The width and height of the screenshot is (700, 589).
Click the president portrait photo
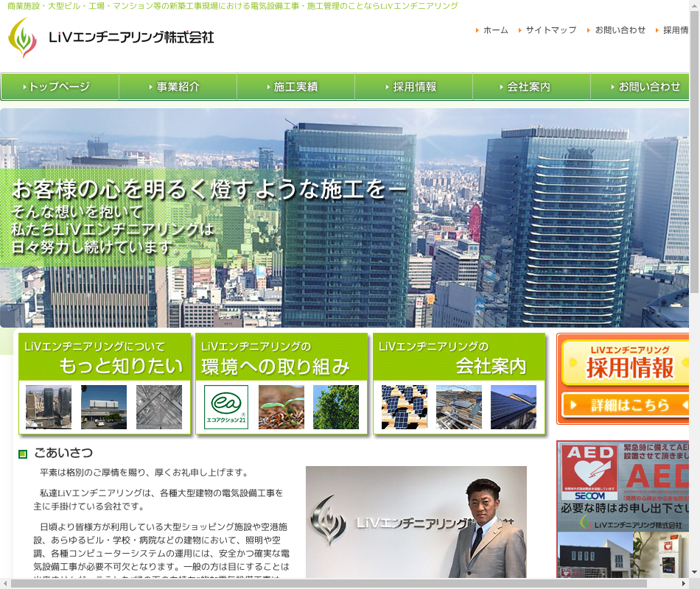[416, 522]
